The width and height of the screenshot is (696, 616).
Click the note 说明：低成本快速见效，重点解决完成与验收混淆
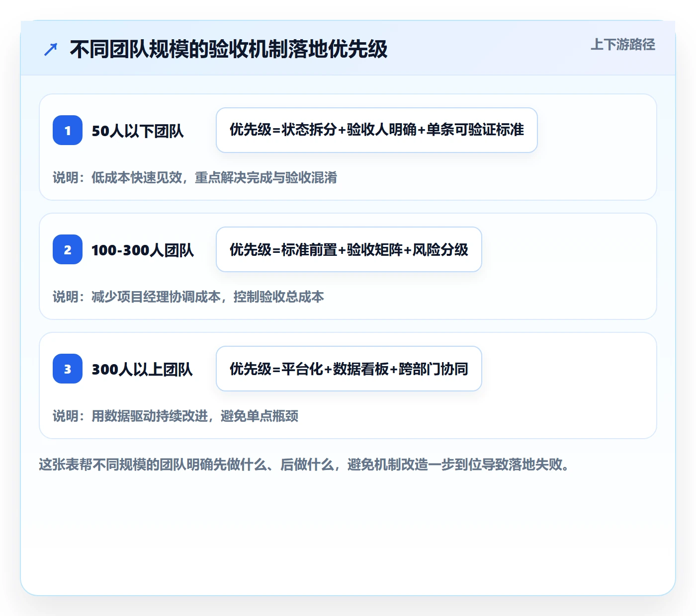[x=195, y=177]
